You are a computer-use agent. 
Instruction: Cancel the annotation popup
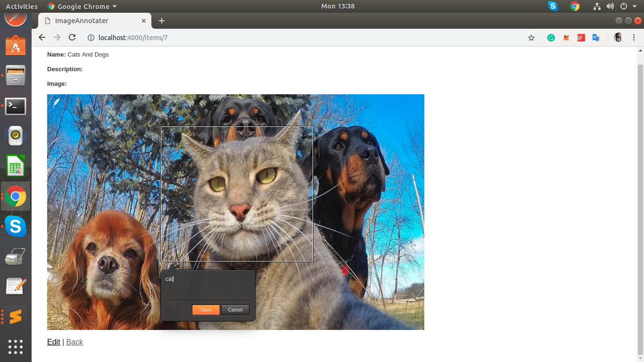235,310
